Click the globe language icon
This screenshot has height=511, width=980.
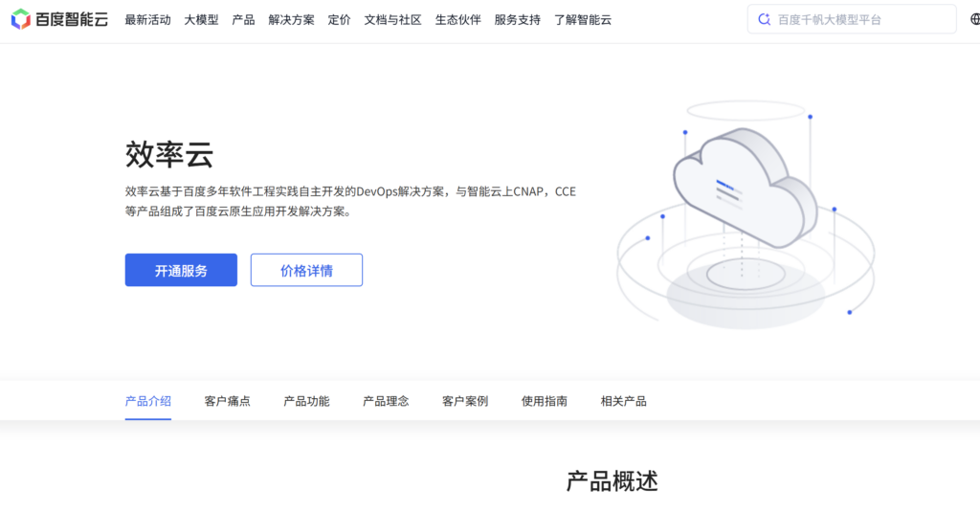pos(975,19)
